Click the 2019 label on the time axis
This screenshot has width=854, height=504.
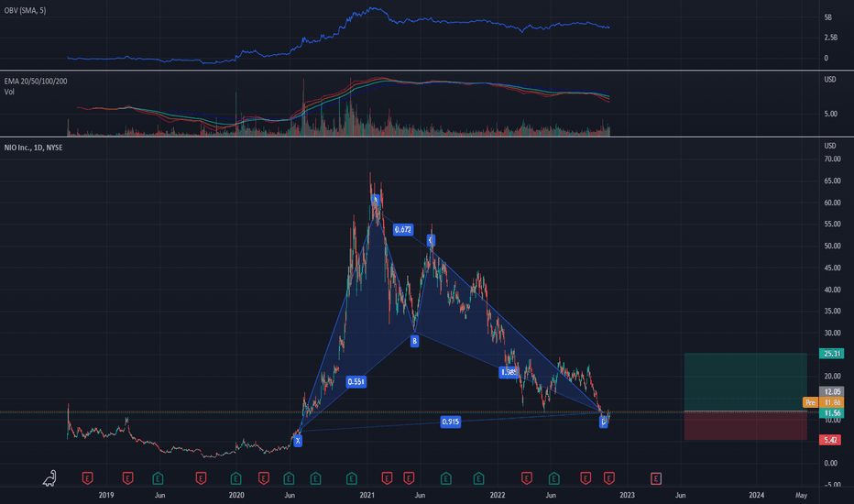tap(106, 495)
